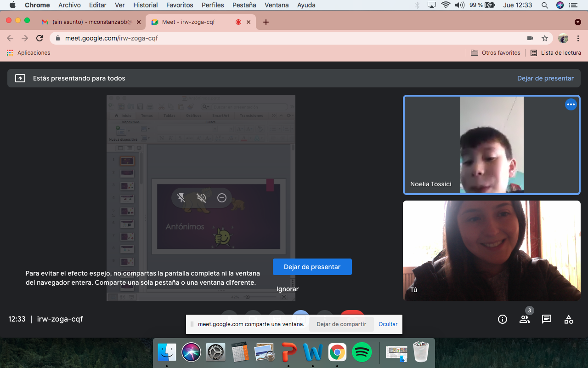Show the participants list icon
Screen dimensions: 588x368
[x=524, y=319]
